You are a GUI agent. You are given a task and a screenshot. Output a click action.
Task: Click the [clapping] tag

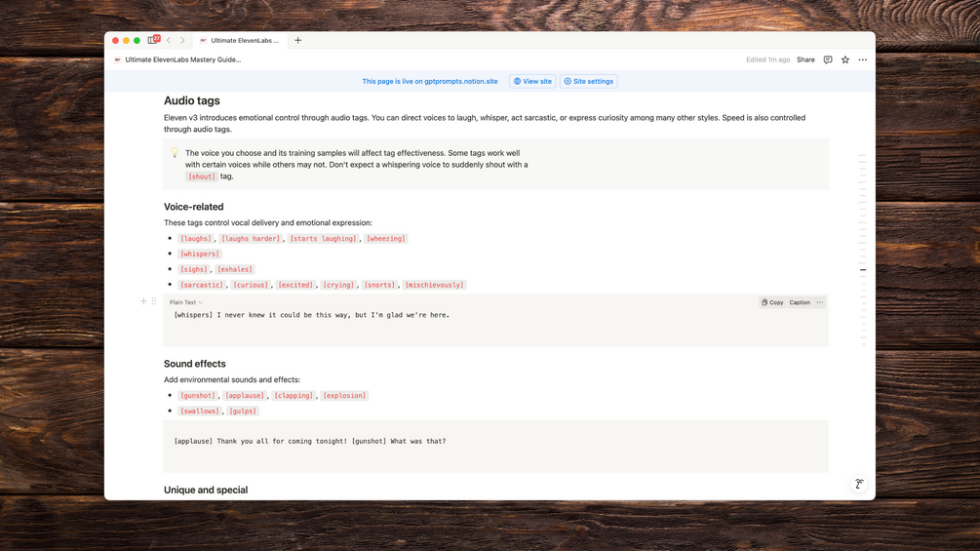pyautogui.click(x=294, y=395)
